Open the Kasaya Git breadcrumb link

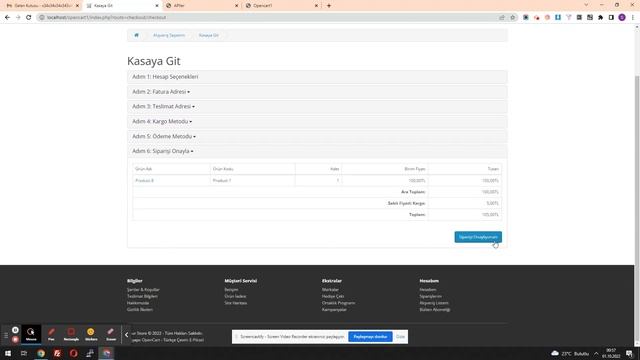(x=209, y=36)
